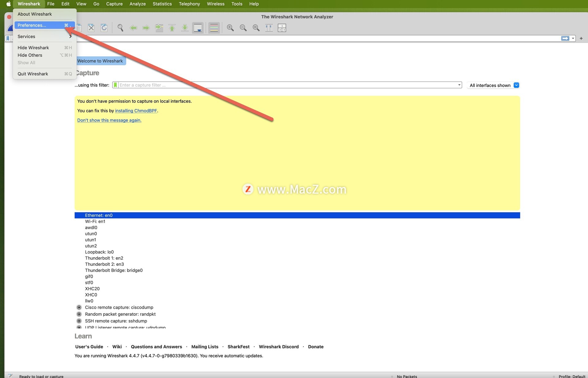Toggle auto-scroll during live capture

click(x=198, y=28)
